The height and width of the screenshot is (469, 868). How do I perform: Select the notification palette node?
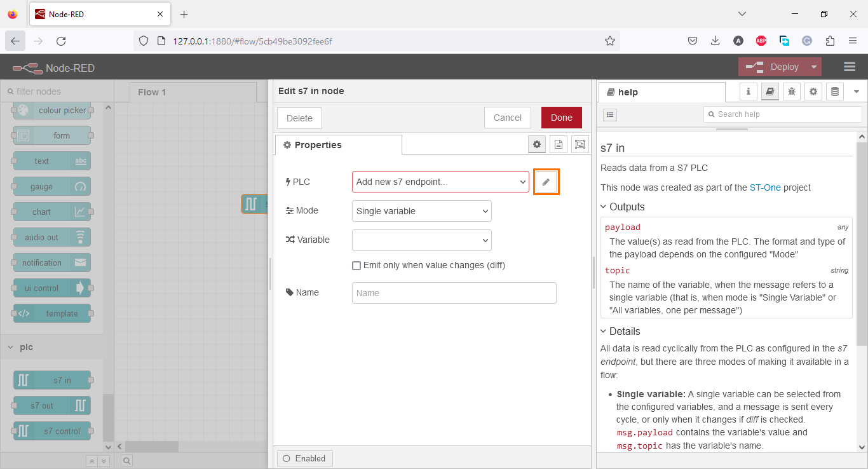(x=52, y=262)
